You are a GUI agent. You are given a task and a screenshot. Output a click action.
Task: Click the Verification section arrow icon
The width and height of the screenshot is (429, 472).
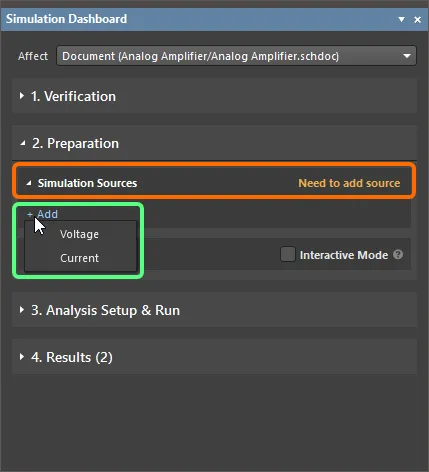coord(22,96)
